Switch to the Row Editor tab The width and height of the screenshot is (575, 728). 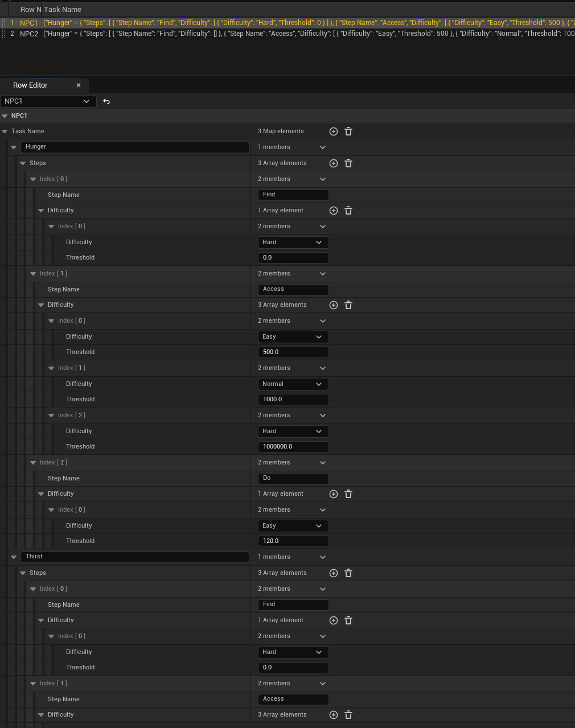pyautogui.click(x=31, y=85)
